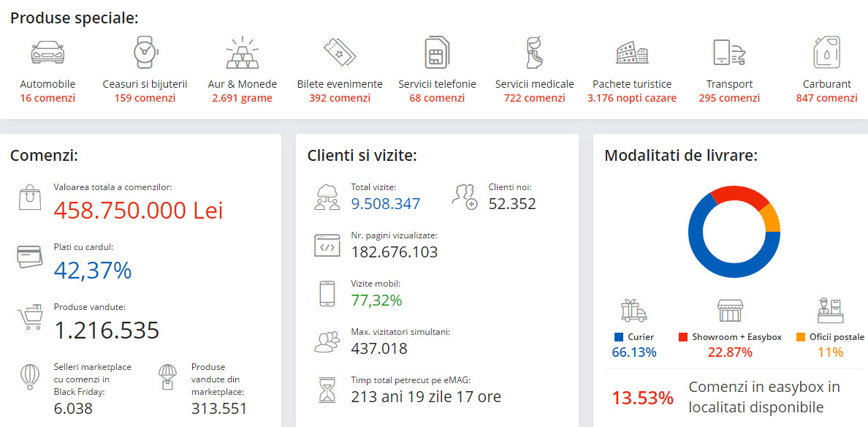Click the 13.53% easybox orders percentage
Screen dimensions: 868x427
(x=642, y=398)
